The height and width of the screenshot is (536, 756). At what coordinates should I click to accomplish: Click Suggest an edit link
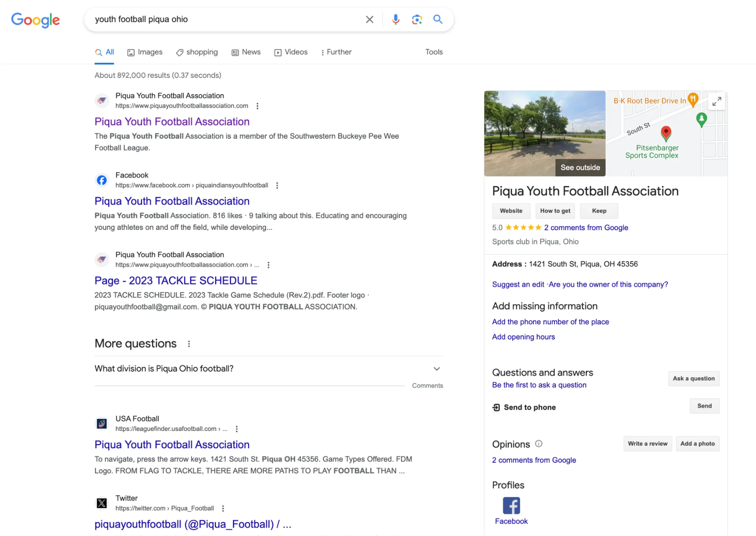[518, 285]
